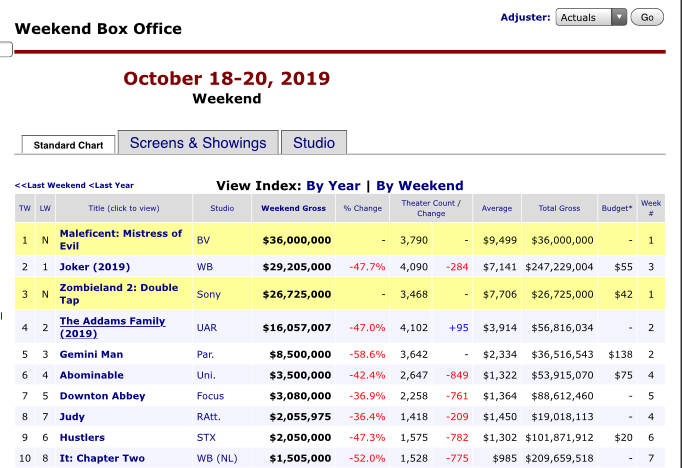
Task: Click the Total Gross column header
Action: [559, 208]
